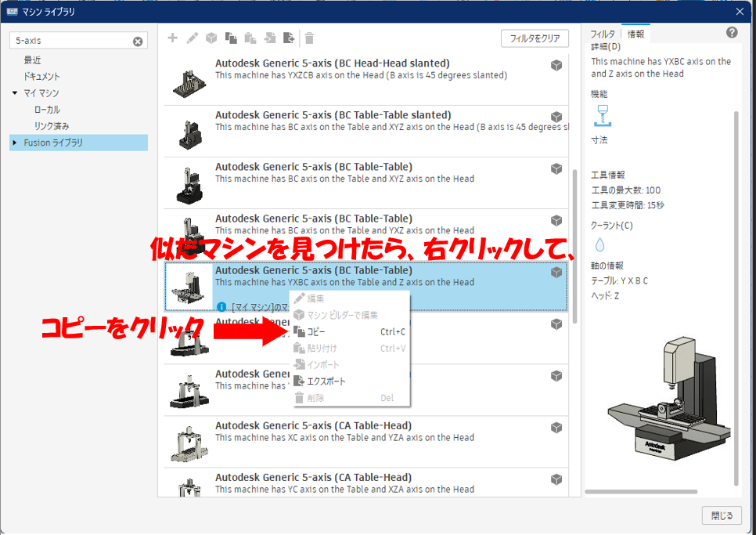The image size is (756, 535).
Task: Select the edit machine pencil icon
Action: click(193, 37)
